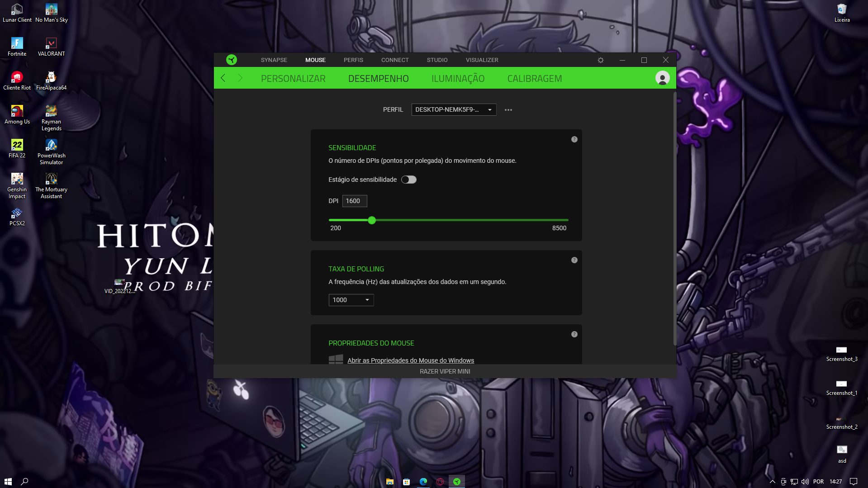This screenshot has width=868, height=488.
Task: Select asd desktop file
Action: pos(842,454)
